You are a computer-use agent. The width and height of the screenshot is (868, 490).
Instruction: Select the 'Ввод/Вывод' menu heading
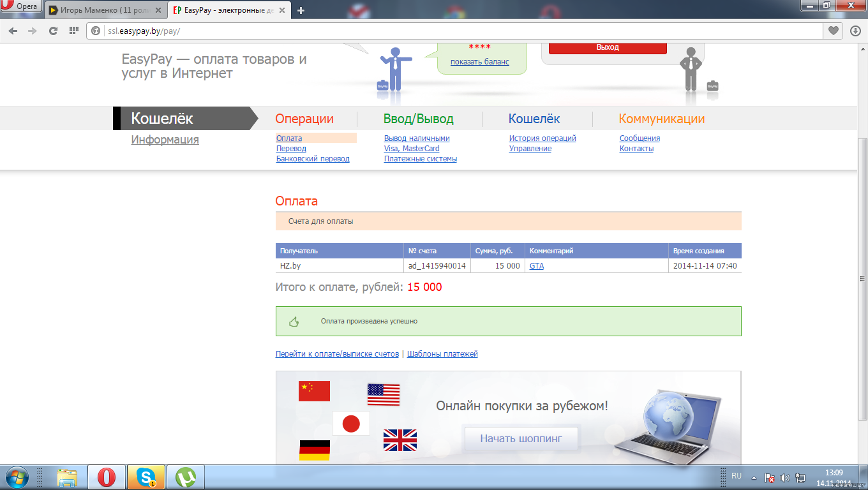pyautogui.click(x=419, y=119)
